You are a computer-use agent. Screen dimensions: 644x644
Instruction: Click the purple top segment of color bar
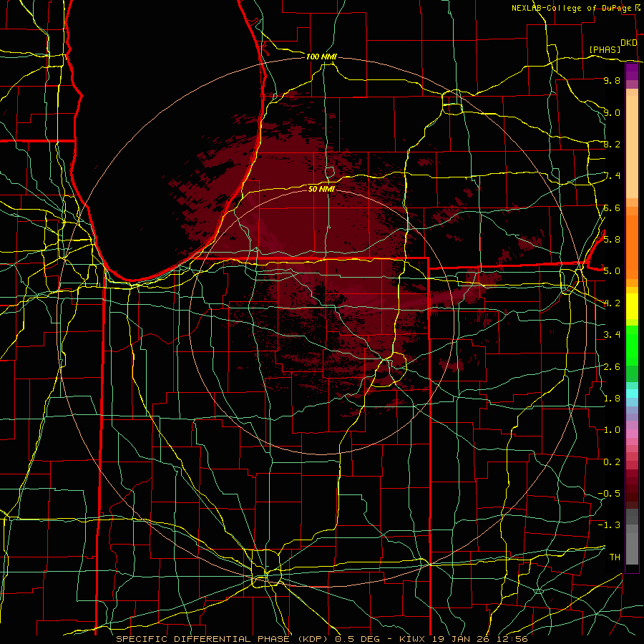point(632,72)
